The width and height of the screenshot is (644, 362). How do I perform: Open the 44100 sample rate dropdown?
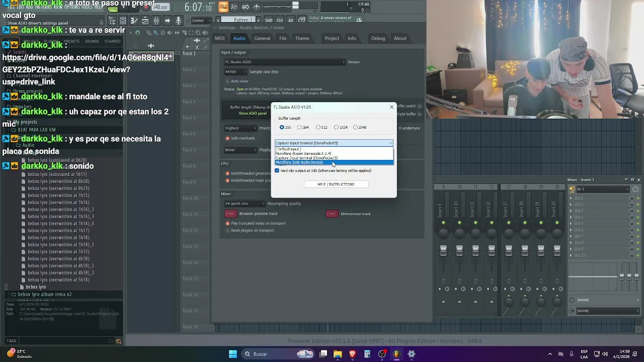(235, 72)
